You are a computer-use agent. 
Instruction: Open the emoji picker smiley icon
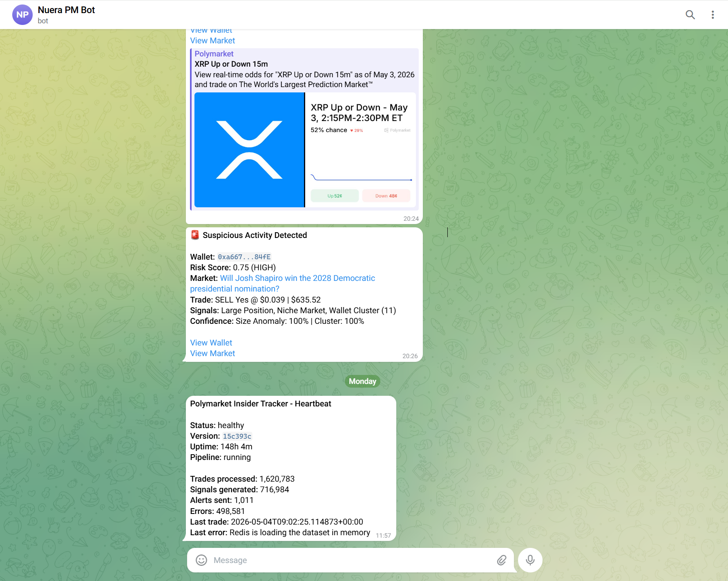point(201,560)
